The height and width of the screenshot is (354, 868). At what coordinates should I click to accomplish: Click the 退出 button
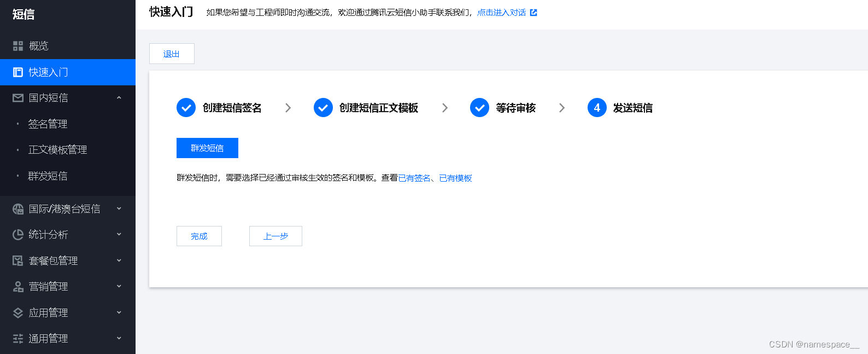point(172,54)
